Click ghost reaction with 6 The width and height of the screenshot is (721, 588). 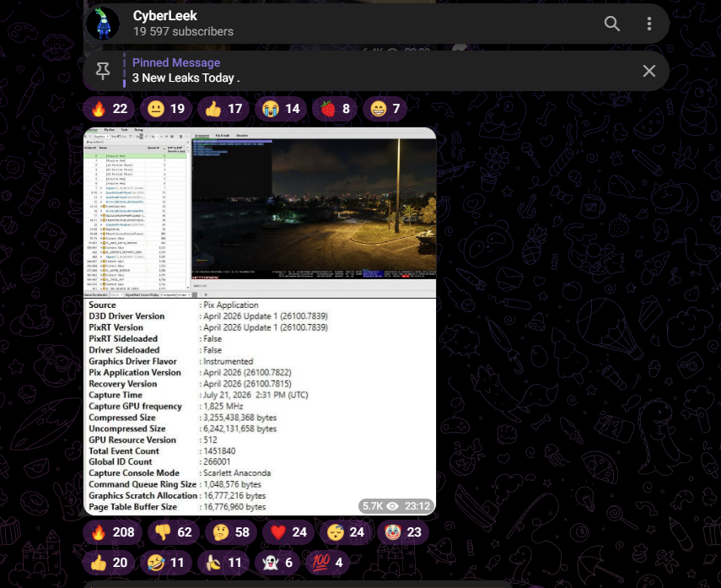[x=277, y=563]
